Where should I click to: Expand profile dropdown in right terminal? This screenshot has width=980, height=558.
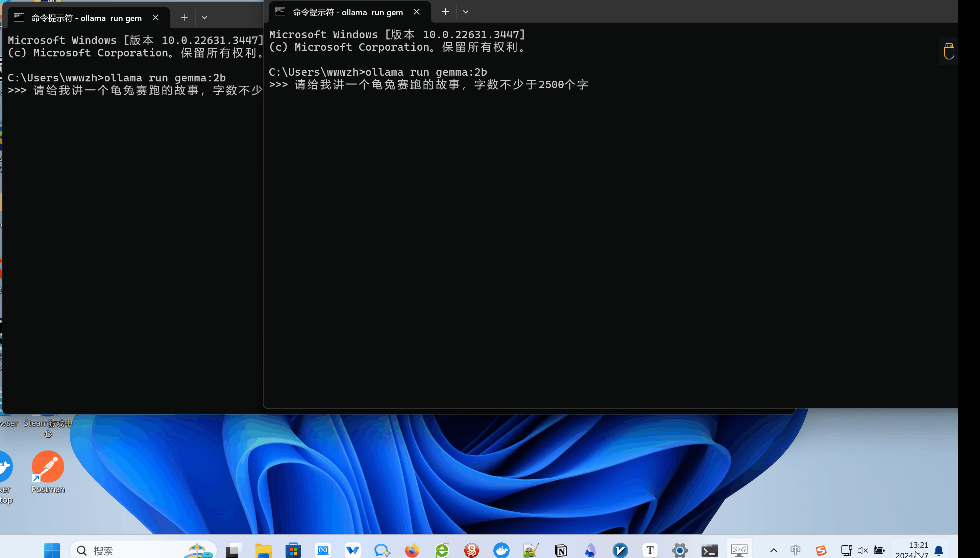tap(465, 12)
